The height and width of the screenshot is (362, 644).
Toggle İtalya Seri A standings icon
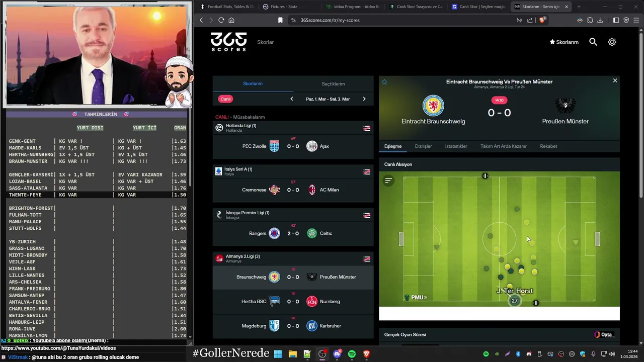coord(367,172)
